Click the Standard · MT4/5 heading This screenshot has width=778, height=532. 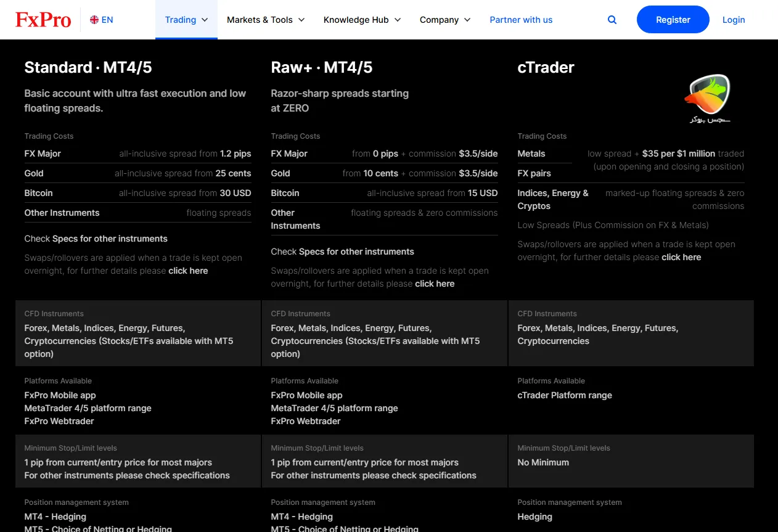coord(88,67)
